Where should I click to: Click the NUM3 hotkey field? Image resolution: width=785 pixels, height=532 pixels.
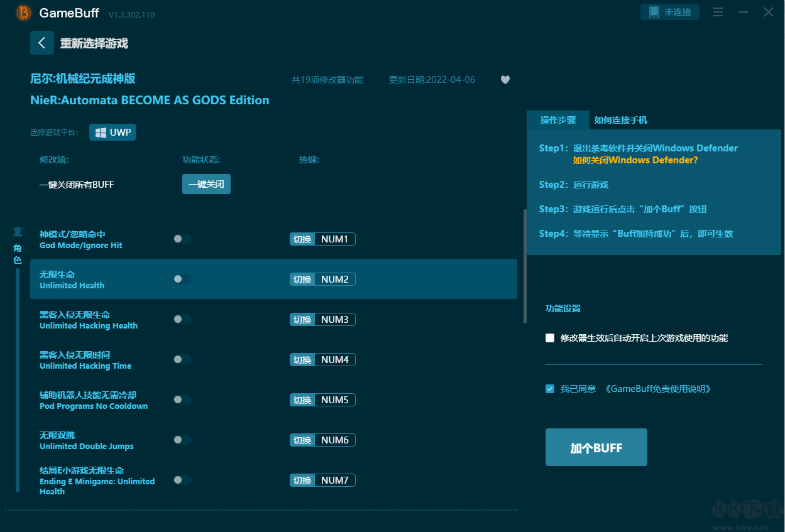[334, 319]
